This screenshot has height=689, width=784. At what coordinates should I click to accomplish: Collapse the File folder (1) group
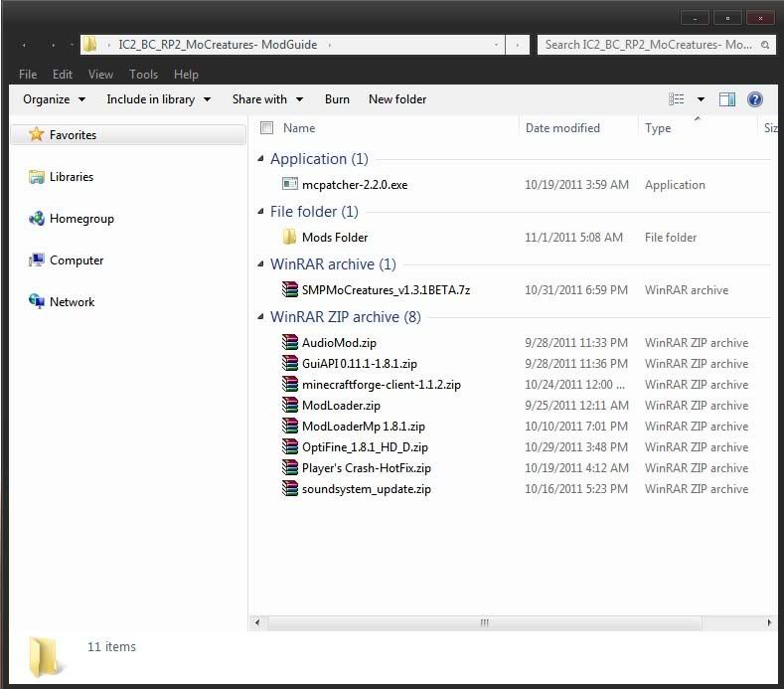pos(260,211)
